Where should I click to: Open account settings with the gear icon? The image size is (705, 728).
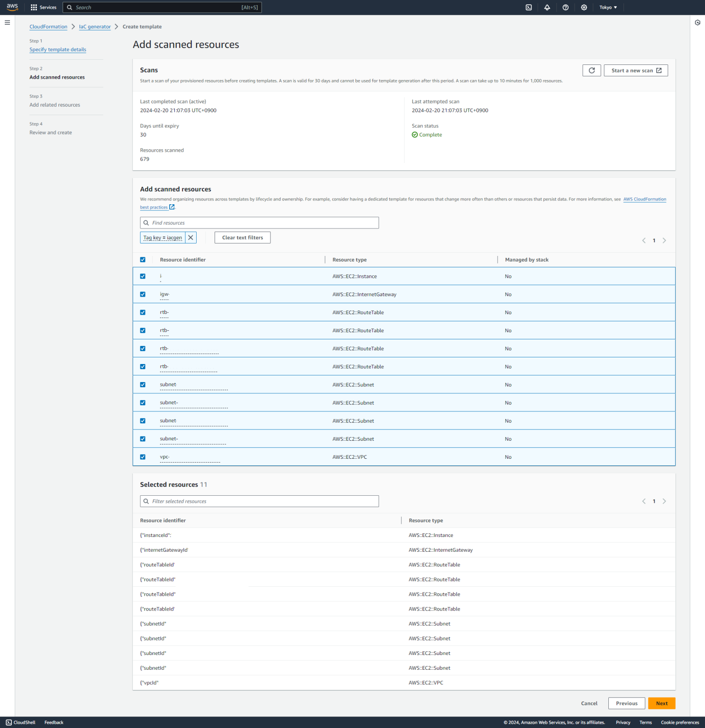584,7
